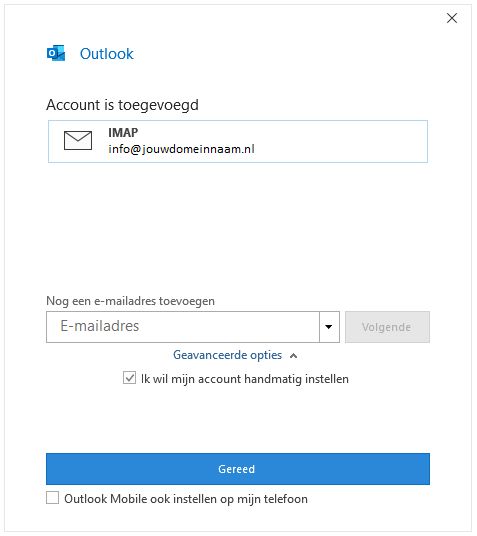Focus the E-mailadres input field
Screen dimensions: 477x536
183,327
